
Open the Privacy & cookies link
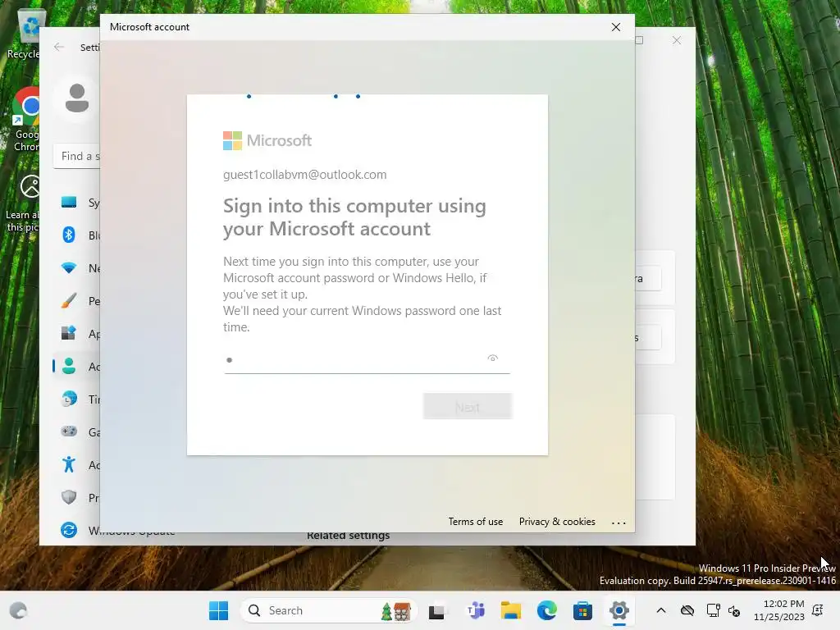(557, 522)
